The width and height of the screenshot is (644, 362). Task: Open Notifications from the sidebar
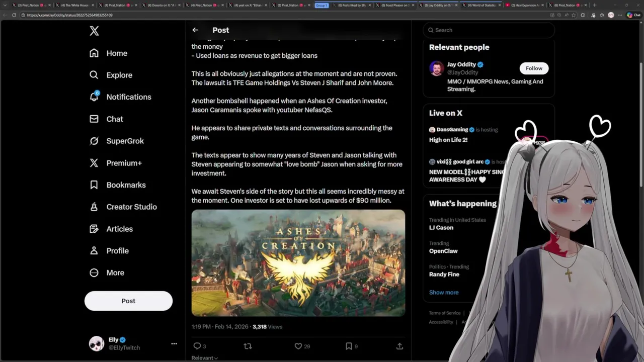[120, 97]
